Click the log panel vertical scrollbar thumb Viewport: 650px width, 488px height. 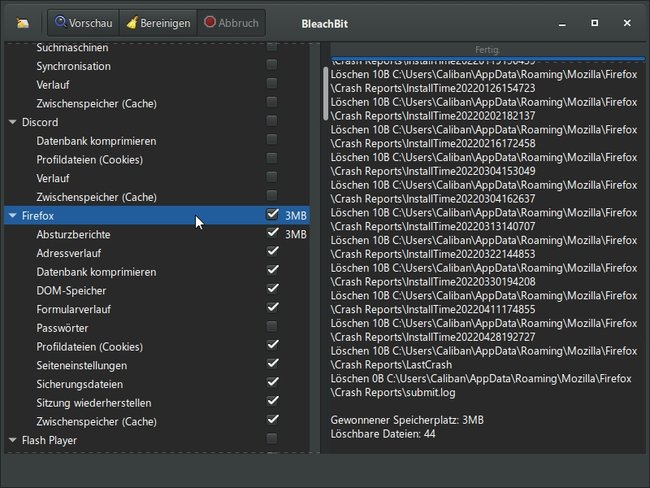pyautogui.click(x=326, y=94)
